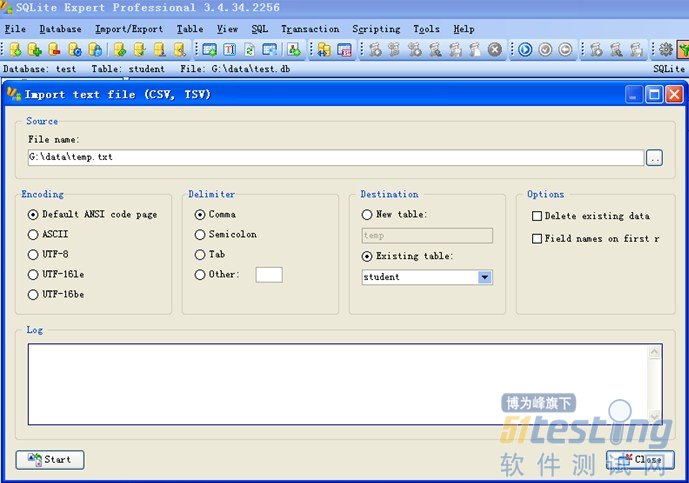689x483 pixels.
Task: Open the SQL menu
Action: click(260, 29)
